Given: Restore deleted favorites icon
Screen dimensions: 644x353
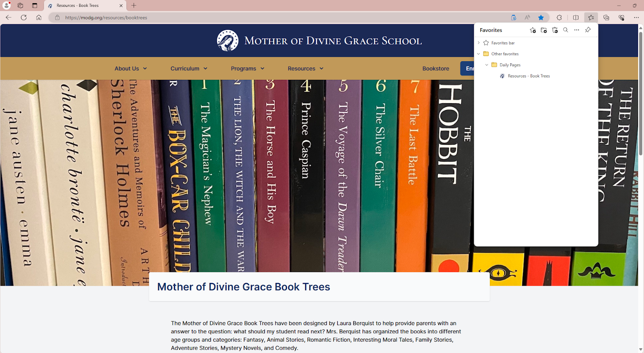Looking at the screenshot, I should tap(555, 30).
